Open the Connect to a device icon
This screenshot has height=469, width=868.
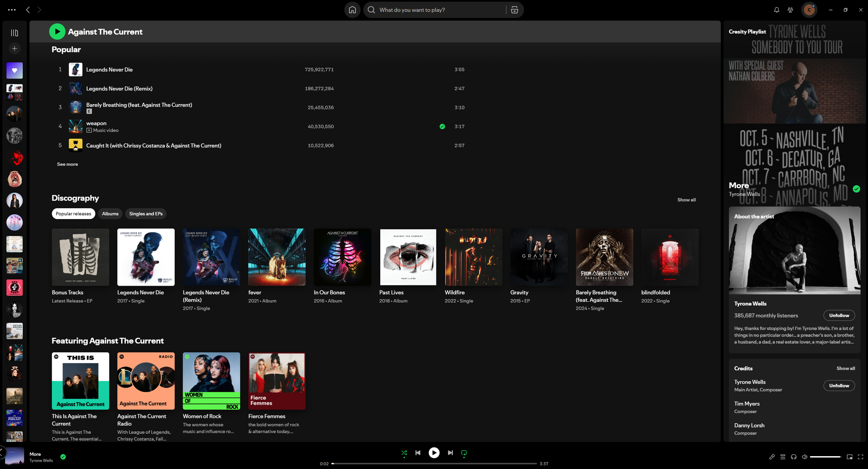pos(793,457)
